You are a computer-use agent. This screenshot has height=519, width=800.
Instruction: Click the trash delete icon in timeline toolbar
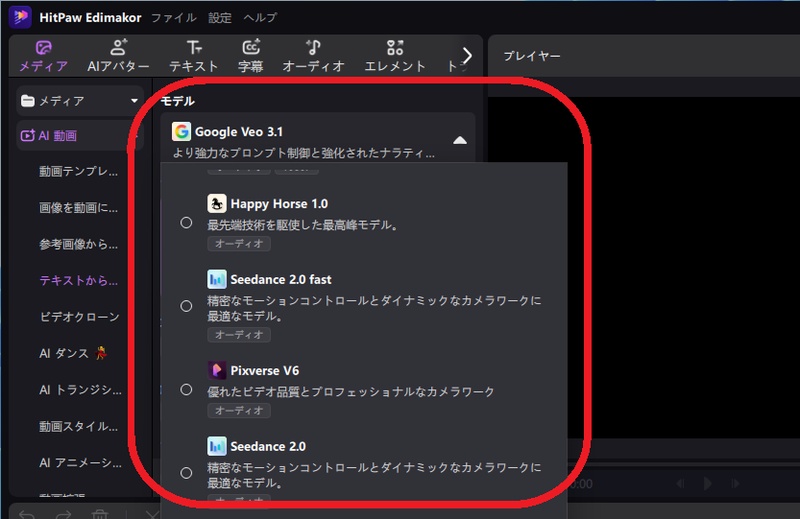[x=100, y=514]
